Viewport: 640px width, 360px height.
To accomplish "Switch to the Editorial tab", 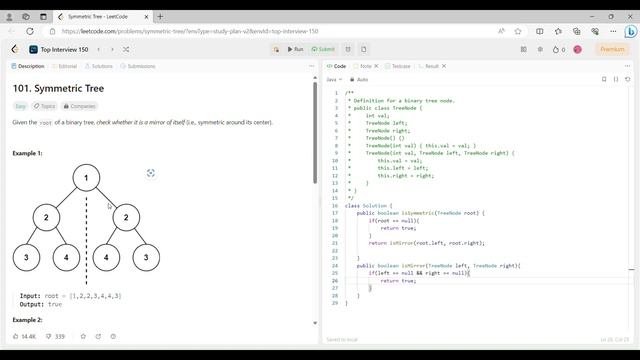I will click(64, 66).
